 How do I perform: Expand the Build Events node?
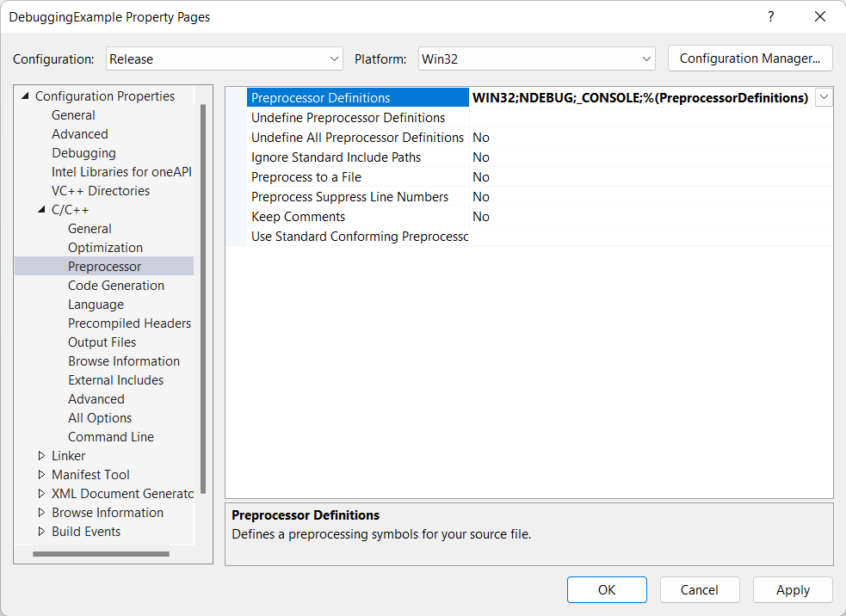tap(41, 532)
